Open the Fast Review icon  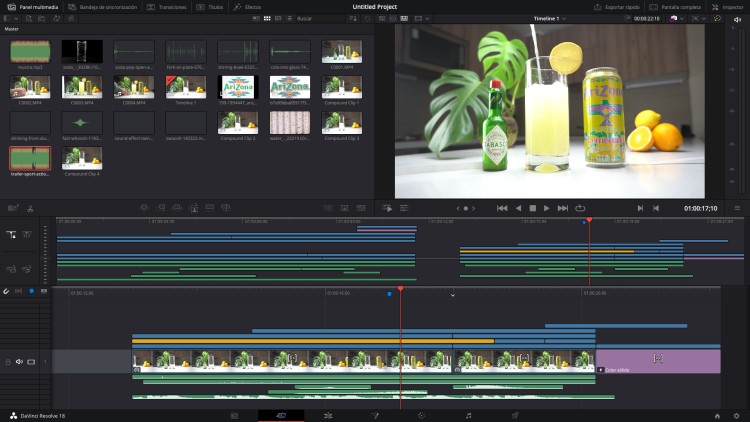point(387,208)
